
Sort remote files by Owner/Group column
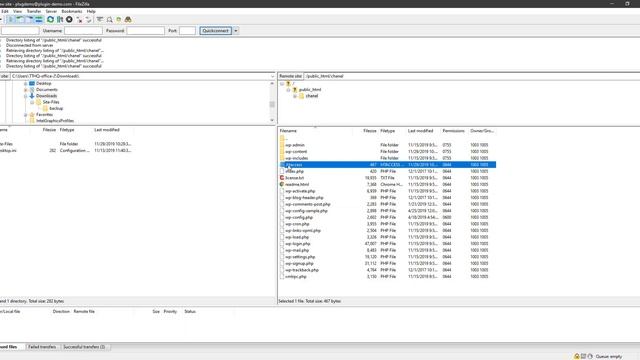pyautogui.click(x=482, y=131)
